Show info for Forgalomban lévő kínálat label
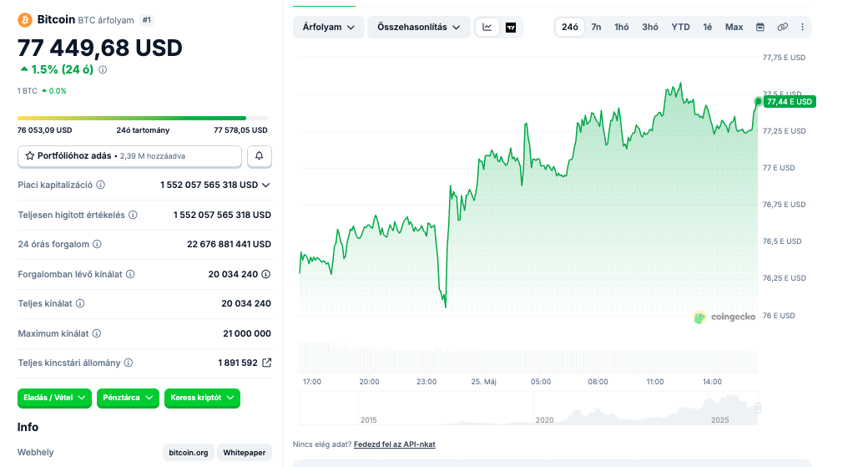Image resolution: width=868 pixels, height=467 pixels. pyautogui.click(x=130, y=274)
